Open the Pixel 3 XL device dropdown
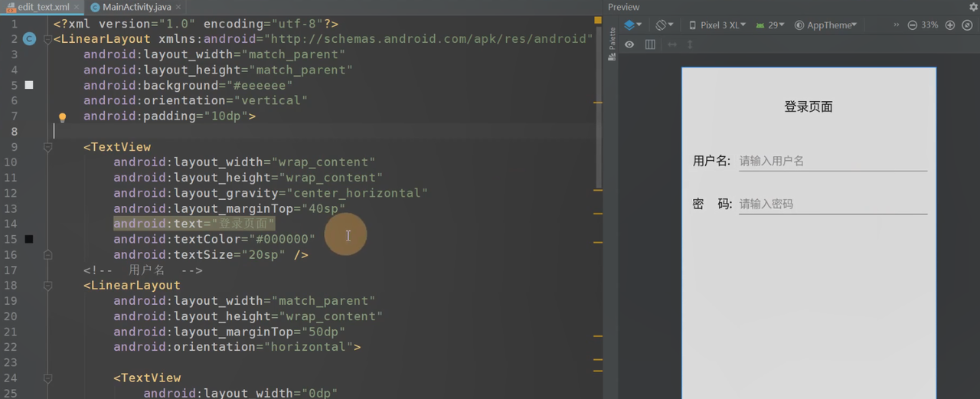 [x=717, y=25]
